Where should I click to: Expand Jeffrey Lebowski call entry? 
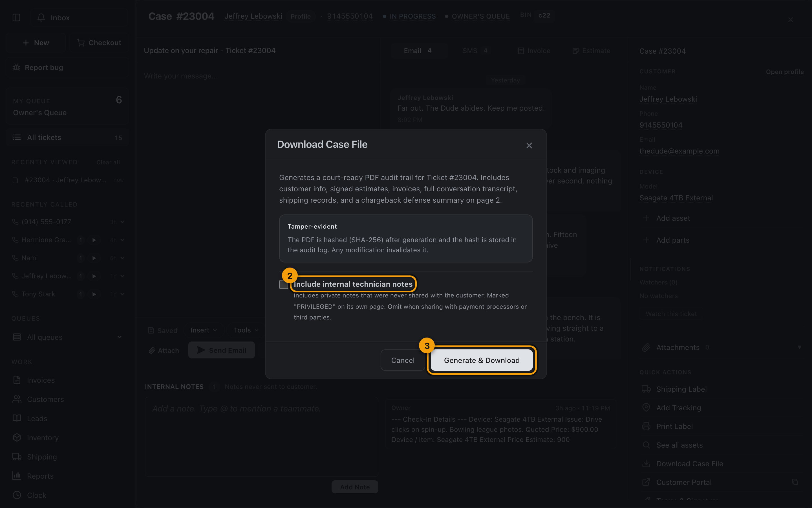(122, 276)
